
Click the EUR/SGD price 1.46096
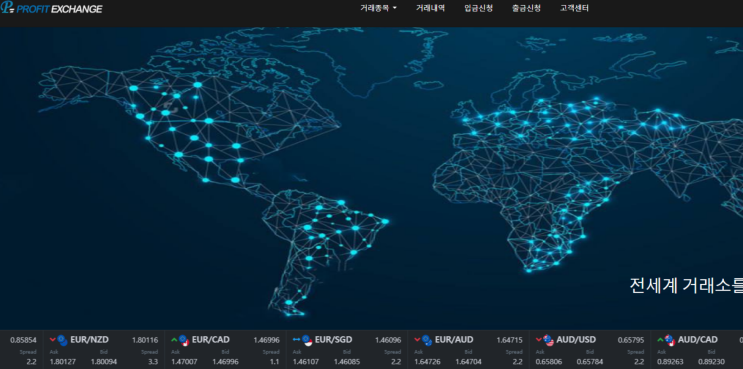pos(388,340)
